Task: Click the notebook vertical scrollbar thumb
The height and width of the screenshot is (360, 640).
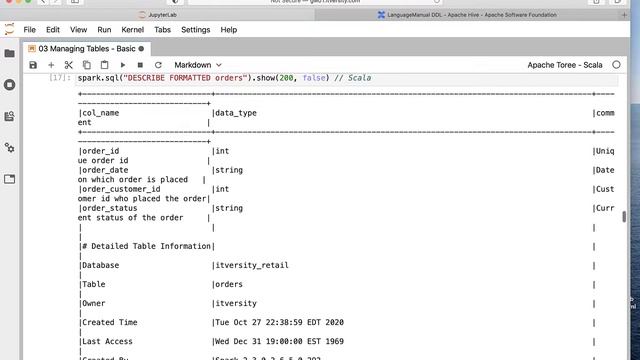Action: pos(624,217)
